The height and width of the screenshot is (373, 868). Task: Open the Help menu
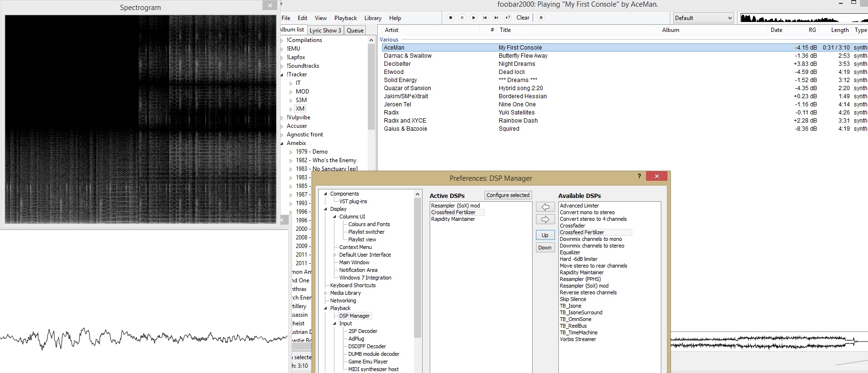[x=395, y=18]
